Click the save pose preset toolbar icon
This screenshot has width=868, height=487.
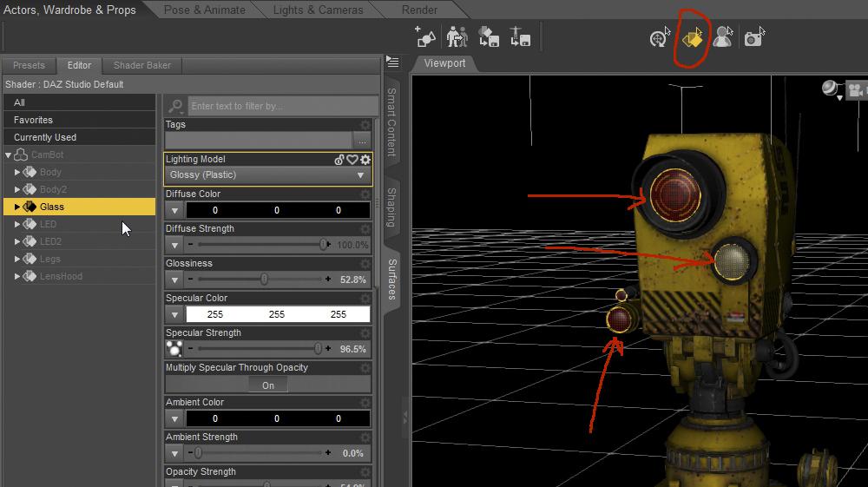(520, 37)
